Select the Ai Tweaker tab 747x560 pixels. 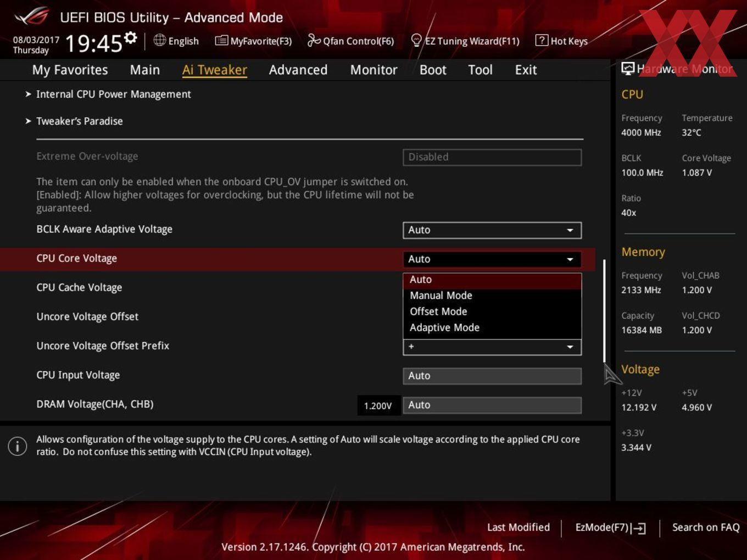[x=214, y=70]
